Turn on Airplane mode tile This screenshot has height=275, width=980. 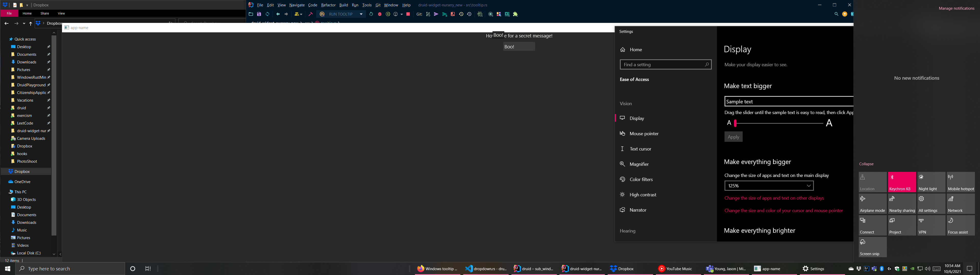(x=872, y=203)
